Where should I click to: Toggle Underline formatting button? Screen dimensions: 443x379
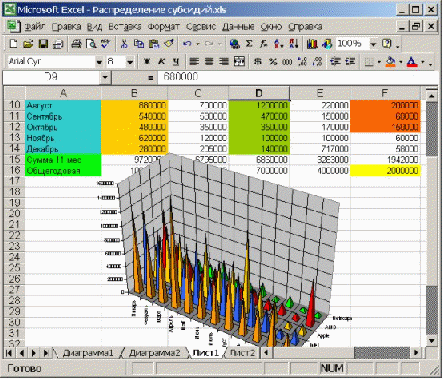click(176, 61)
